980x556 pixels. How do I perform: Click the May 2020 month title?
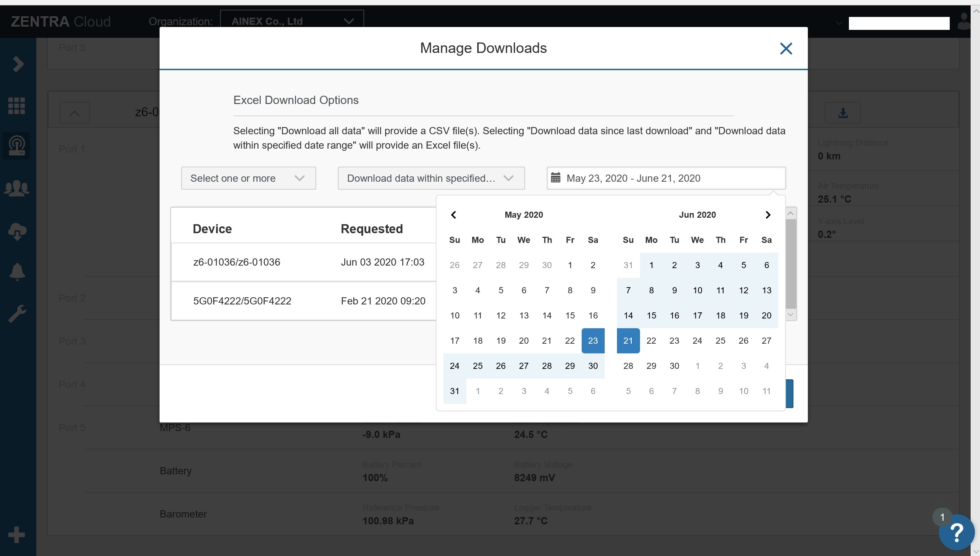pos(523,214)
